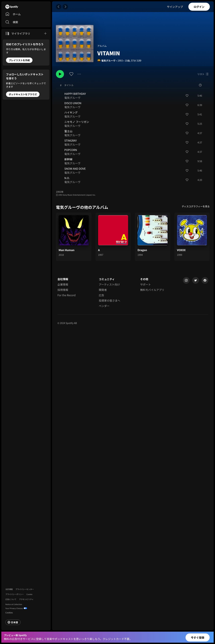Screen dimensions: 215x644
Task: Open マイライブラリ panel
Action: (x=18, y=33)
